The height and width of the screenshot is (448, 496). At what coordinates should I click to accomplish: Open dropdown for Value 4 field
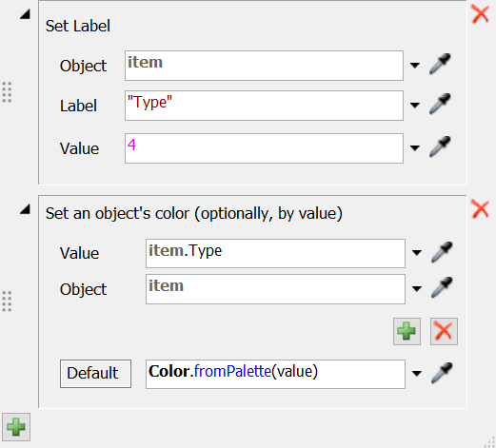[x=415, y=148]
